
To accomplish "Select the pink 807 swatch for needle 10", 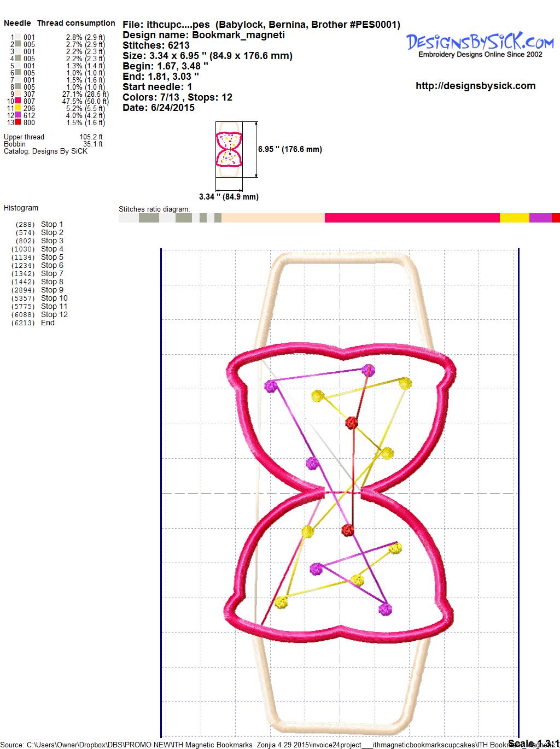I will [x=17, y=102].
